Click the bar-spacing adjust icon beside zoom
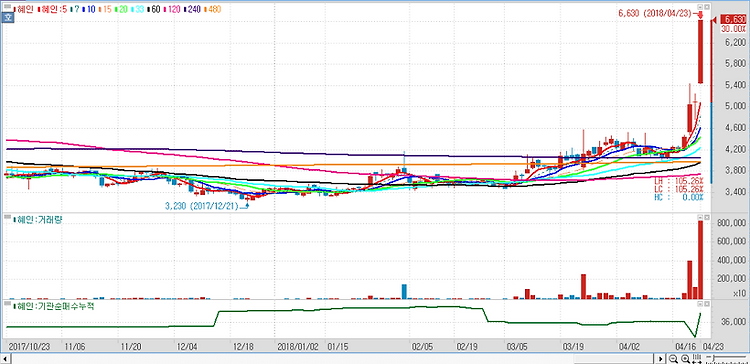 tap(697, 359)
